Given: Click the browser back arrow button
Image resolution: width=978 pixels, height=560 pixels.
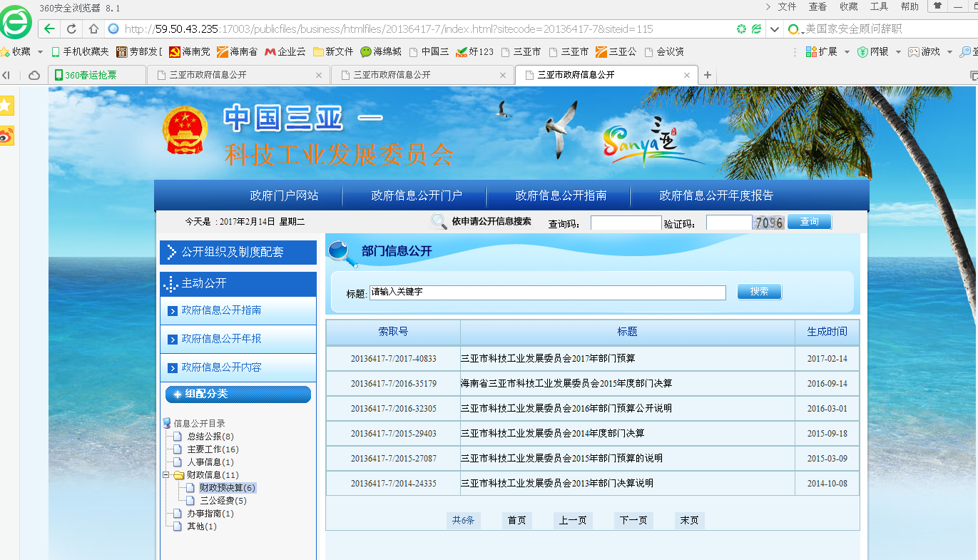Looking at the screenshot, I should 49,29.
